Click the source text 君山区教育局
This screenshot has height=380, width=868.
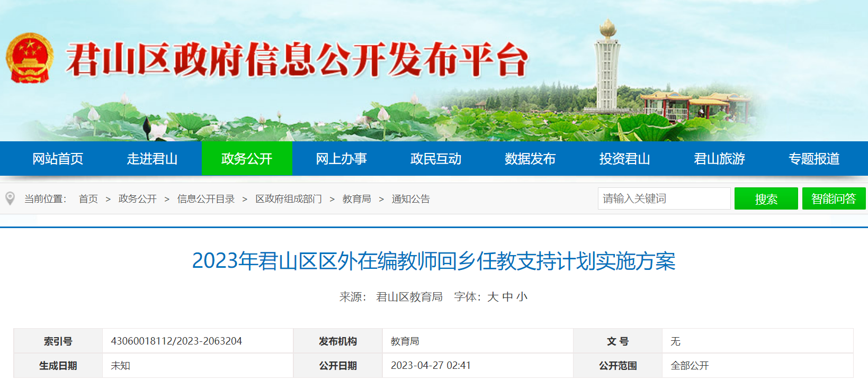[409, 297]
